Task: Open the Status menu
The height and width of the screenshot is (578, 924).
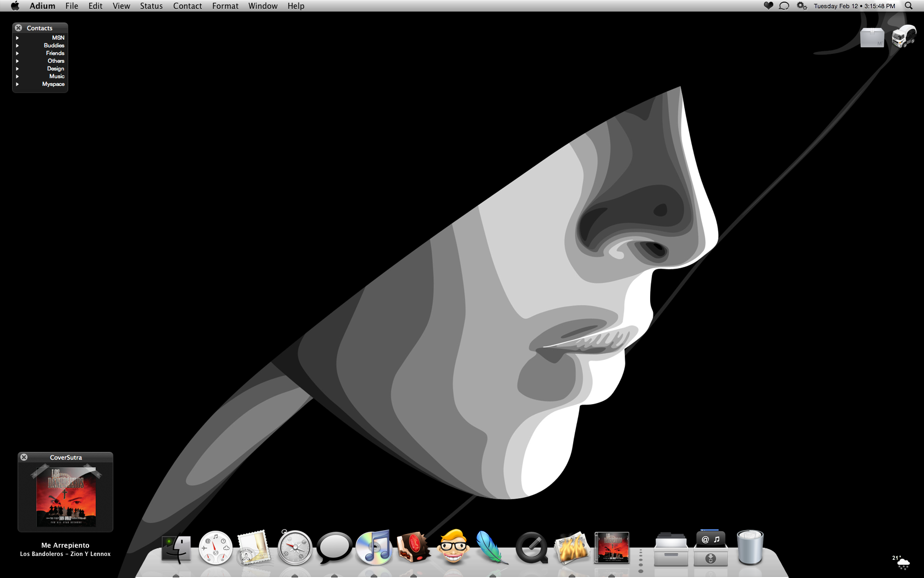Action: tap(151, 6)
